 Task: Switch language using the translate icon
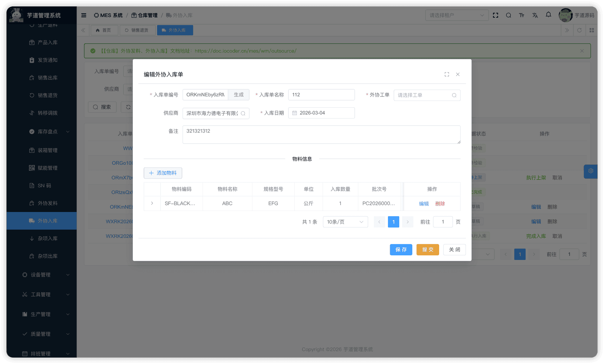click(x=535, y=15)
